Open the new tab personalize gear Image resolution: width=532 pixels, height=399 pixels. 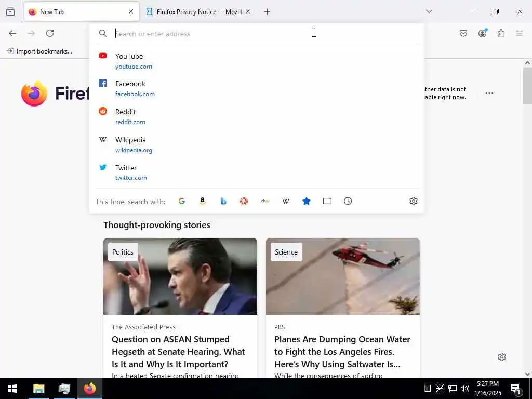502,357
